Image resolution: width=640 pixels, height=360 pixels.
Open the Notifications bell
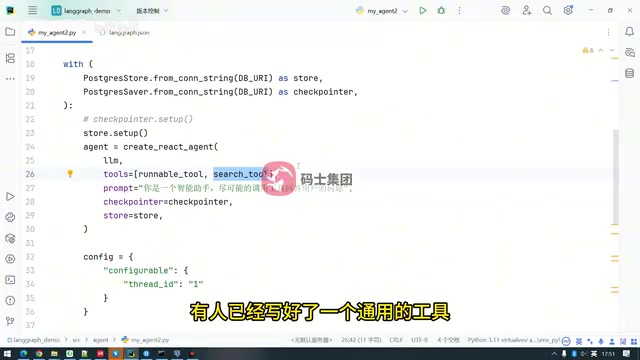click(629, 32)
